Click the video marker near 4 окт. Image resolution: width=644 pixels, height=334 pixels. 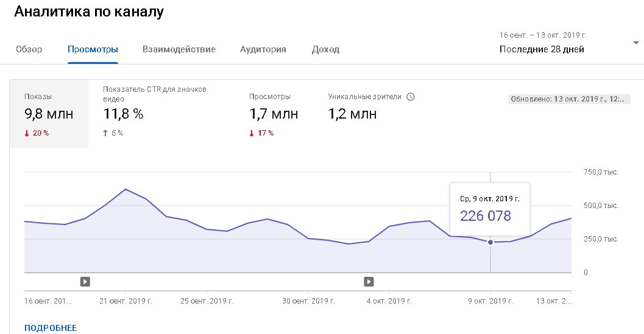(369, 281)
